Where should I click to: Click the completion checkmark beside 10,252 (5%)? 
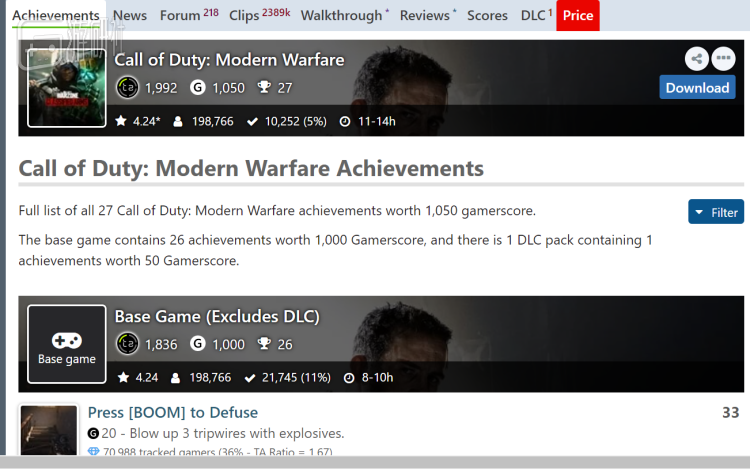click(x=252, y=122)
